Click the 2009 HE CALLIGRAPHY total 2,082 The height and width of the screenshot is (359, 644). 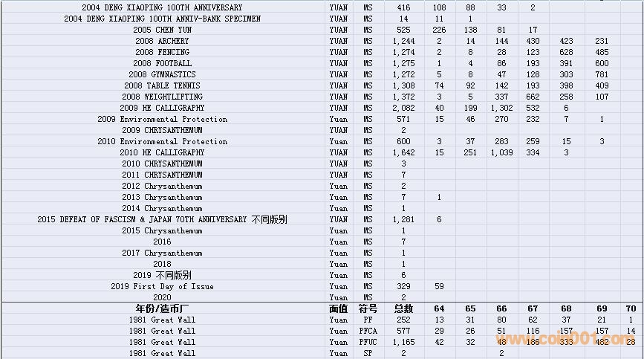403,108
